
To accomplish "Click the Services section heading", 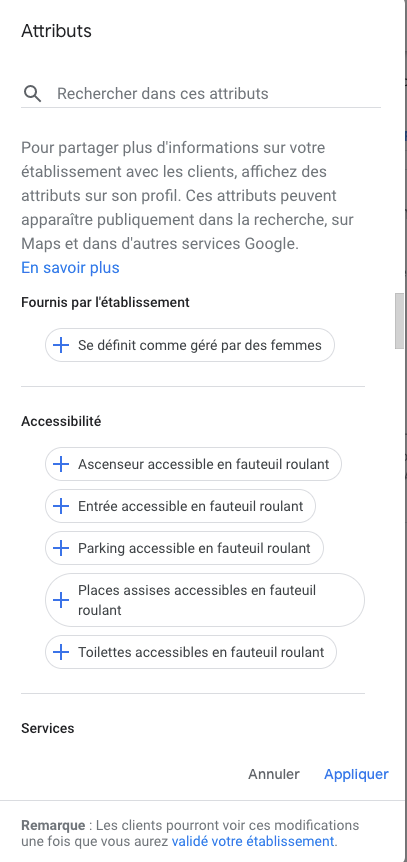I will (47, 728).
